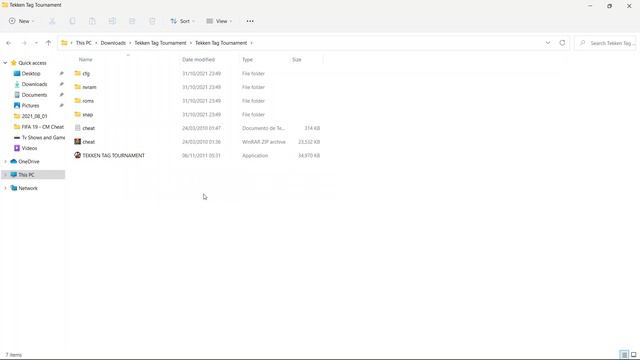Click This PC in the address path

[x=84, y=43]
